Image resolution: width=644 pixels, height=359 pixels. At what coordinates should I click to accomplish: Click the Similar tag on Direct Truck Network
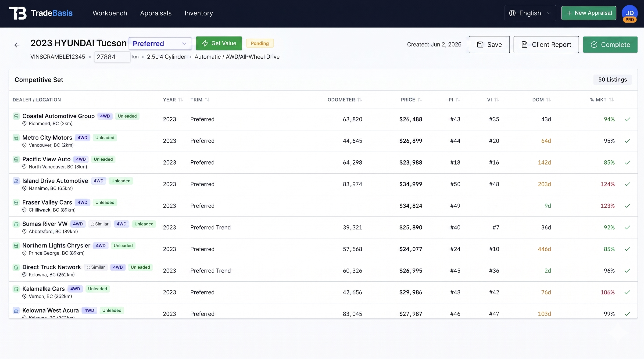pos(96,267)
